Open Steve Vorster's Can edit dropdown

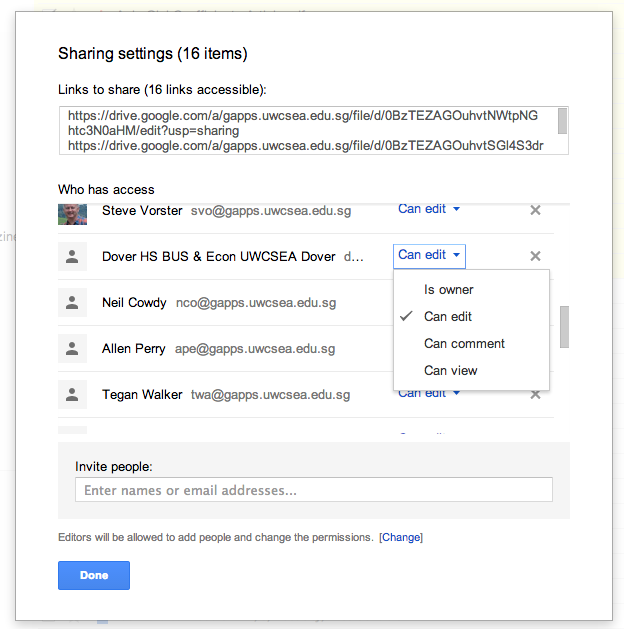coord(429,209)
